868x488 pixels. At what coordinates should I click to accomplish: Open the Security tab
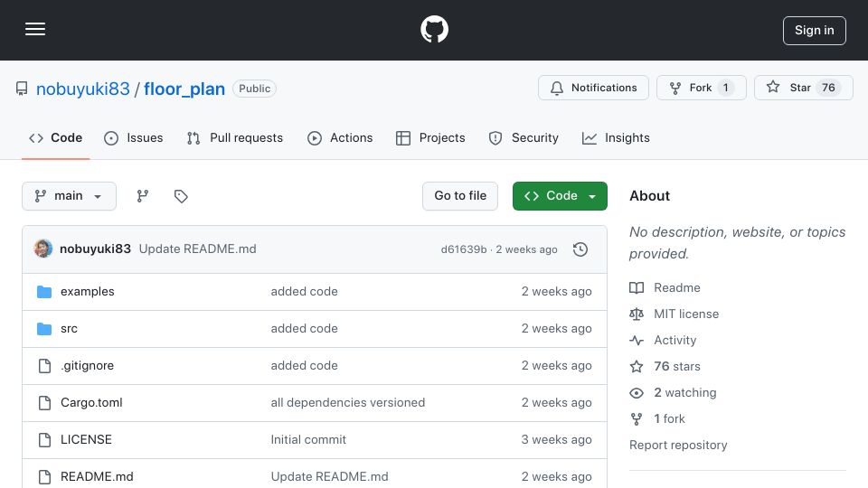pyautogui.click(x=524, y=137)
